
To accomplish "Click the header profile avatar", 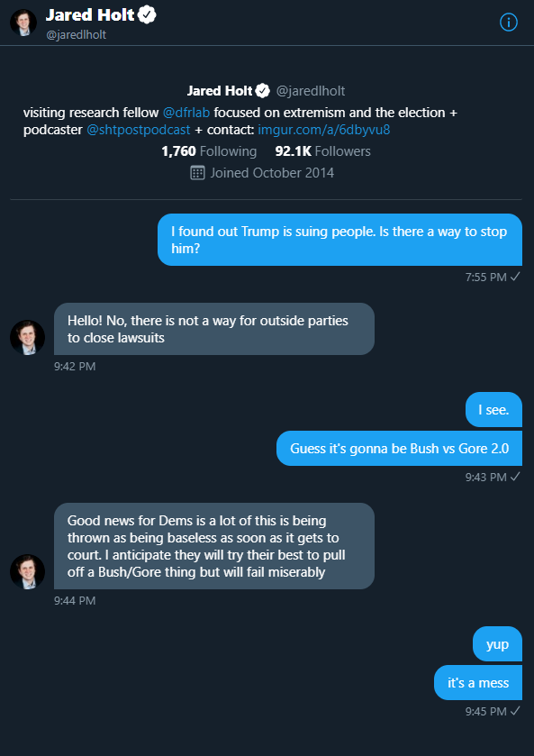I will click(x=23, y=23).
